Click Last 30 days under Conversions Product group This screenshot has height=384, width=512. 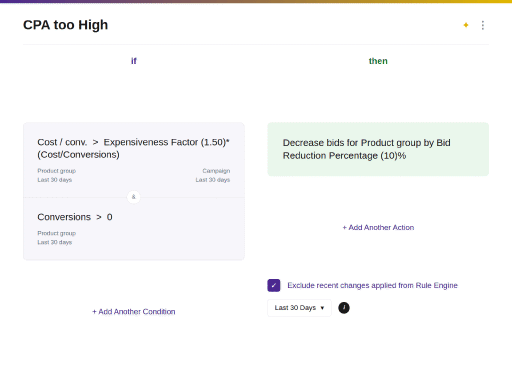pos(55,242)
